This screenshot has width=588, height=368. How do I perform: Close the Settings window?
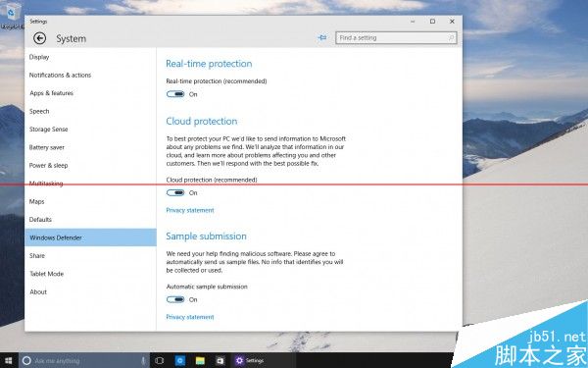[452, 22]
